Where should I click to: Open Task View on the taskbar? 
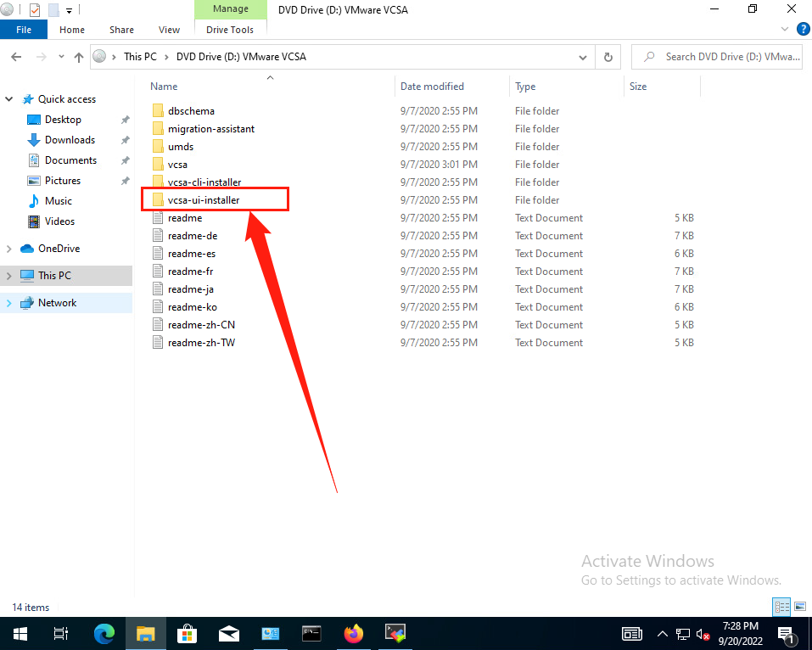click(x=61, y=633)
